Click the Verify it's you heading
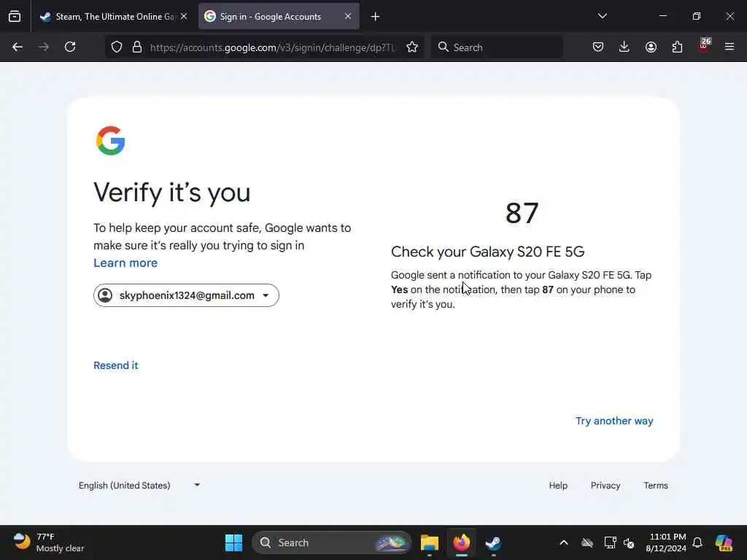Screen dimensions: 747x560 tap(172, 192)
